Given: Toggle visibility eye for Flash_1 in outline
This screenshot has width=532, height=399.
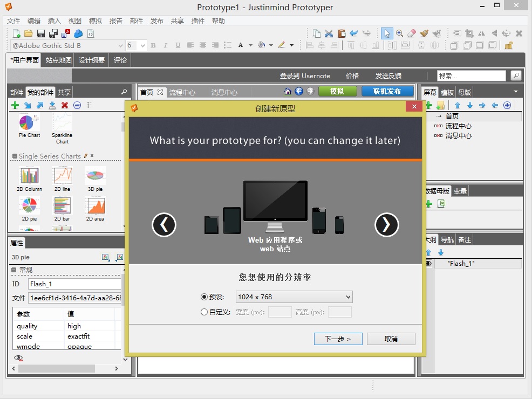Looking at the screenshot, I should coord(429,264).
